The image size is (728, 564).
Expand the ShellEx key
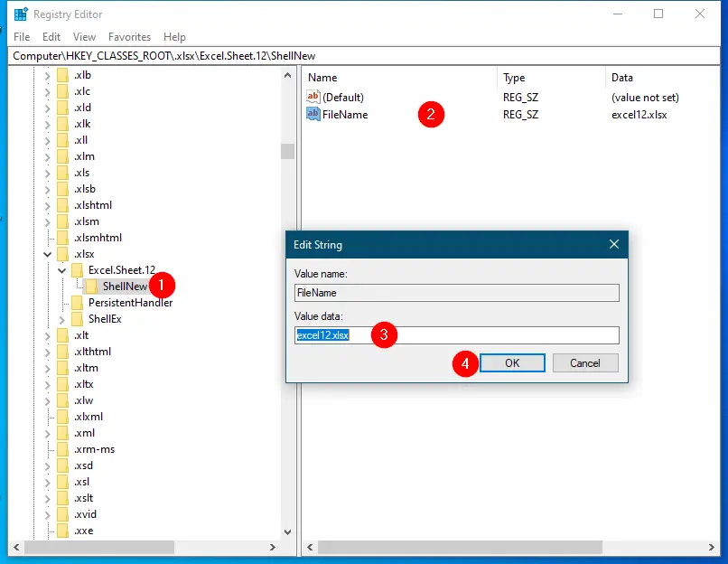[x=61, y=320]
